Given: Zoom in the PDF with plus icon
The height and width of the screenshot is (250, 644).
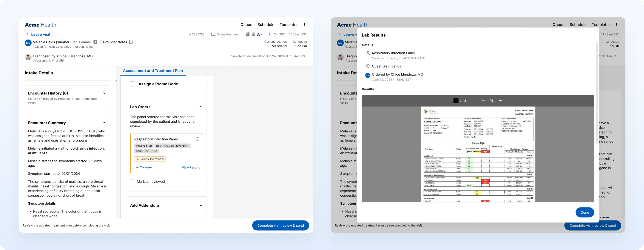Looking at the screenshot, I should (x=500, y=101).
